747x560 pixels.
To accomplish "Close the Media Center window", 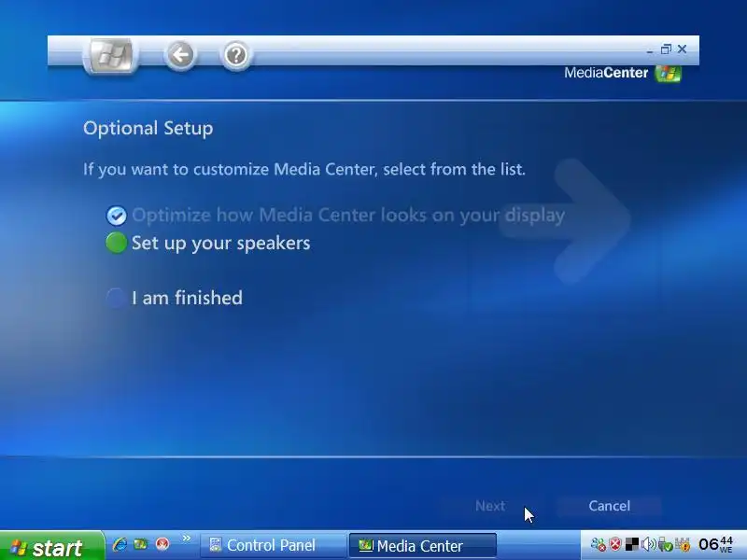I will [x=682, y=49].
